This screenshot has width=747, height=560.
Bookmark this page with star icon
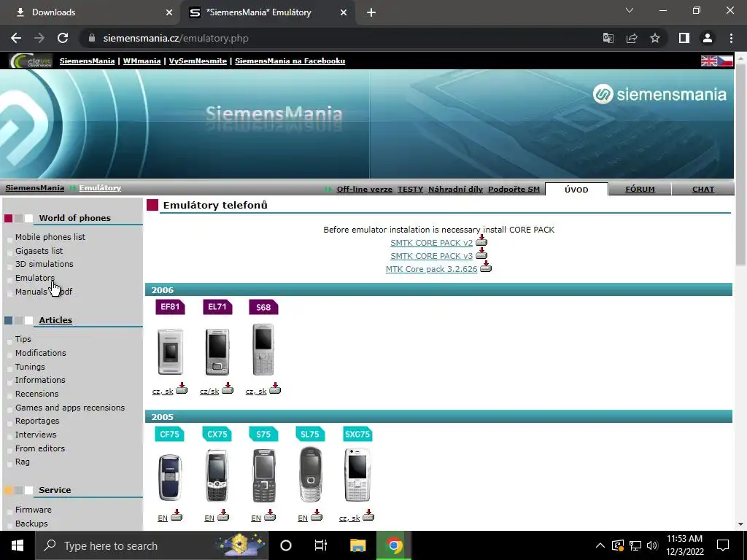[655, 38]
